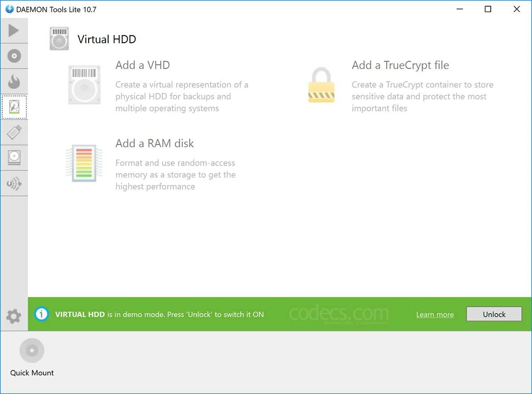The image size is (532, 394).
Task: Open the flame-shaped disc burning sidebar icon
Action: [14, 81]
